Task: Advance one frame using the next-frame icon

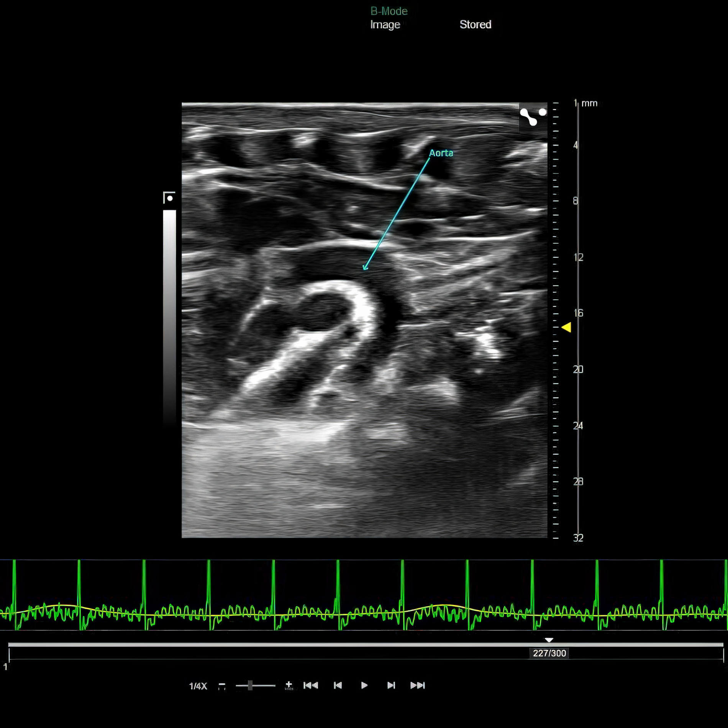Action: 390,685
